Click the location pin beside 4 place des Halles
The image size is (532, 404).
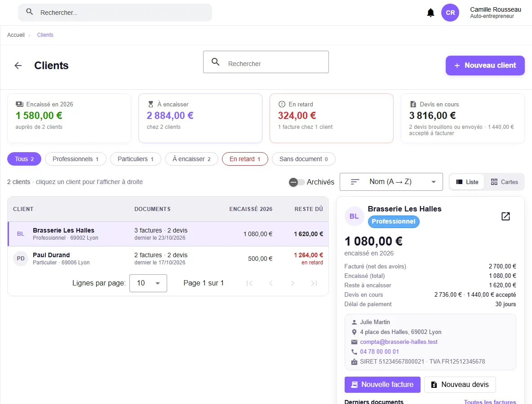pos(354,332)
